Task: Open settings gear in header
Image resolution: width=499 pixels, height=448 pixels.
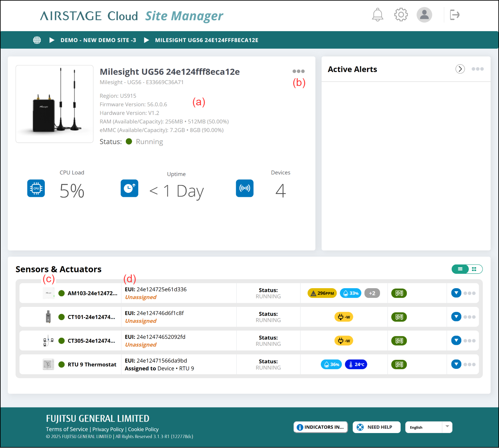Action: click(x=401, y=15)
